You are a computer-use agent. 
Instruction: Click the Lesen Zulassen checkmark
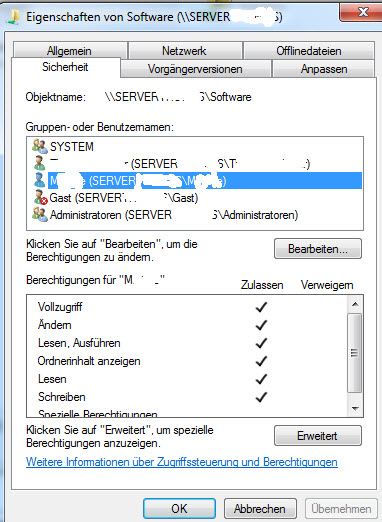(261, 379)
